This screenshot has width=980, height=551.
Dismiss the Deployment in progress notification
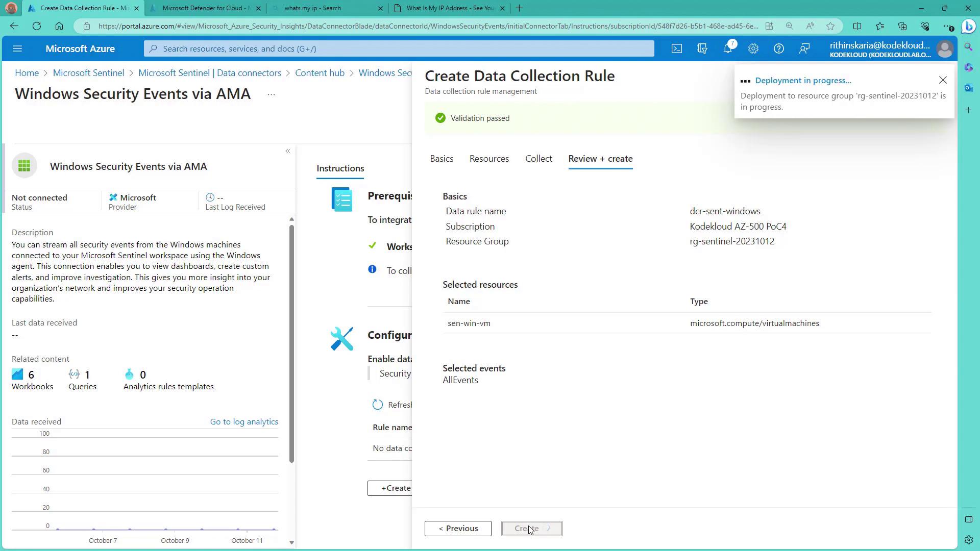[943, 80]
